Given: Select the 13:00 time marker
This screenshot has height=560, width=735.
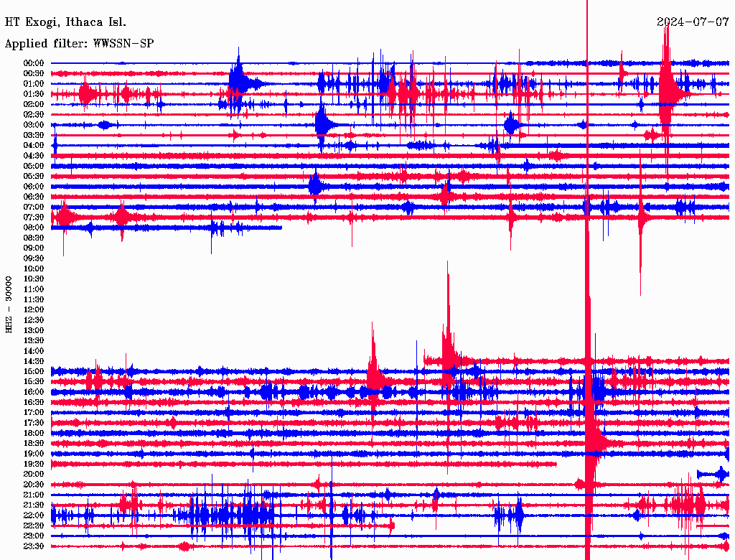Looking at the screenshot, I should pyautogui.click(x=34, y=330).
